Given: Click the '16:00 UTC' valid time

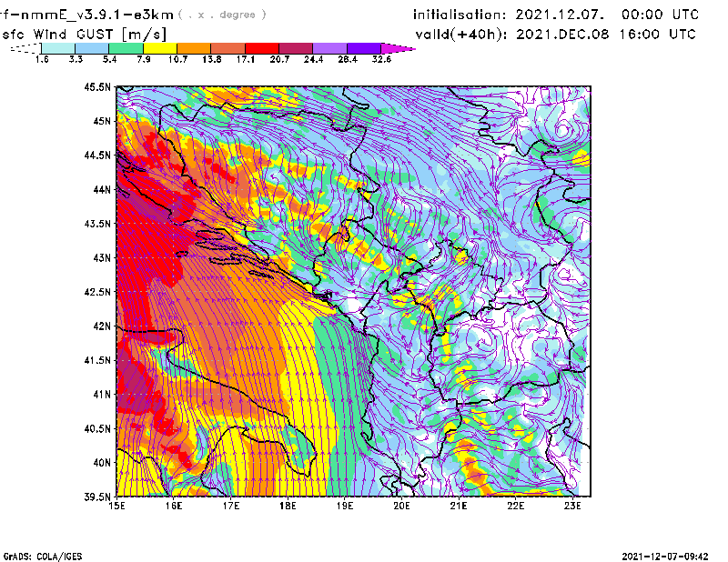Looking at the screenshot, I should (657, 34).
